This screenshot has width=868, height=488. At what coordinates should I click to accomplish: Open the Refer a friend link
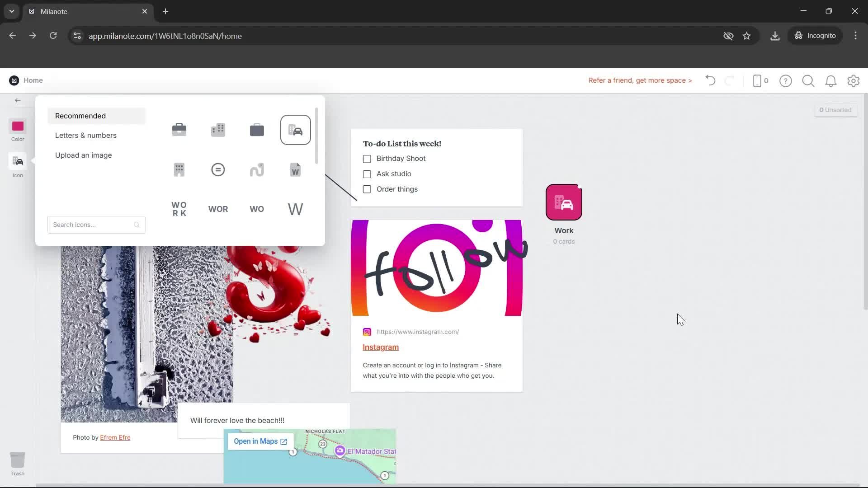pos(640,80)
